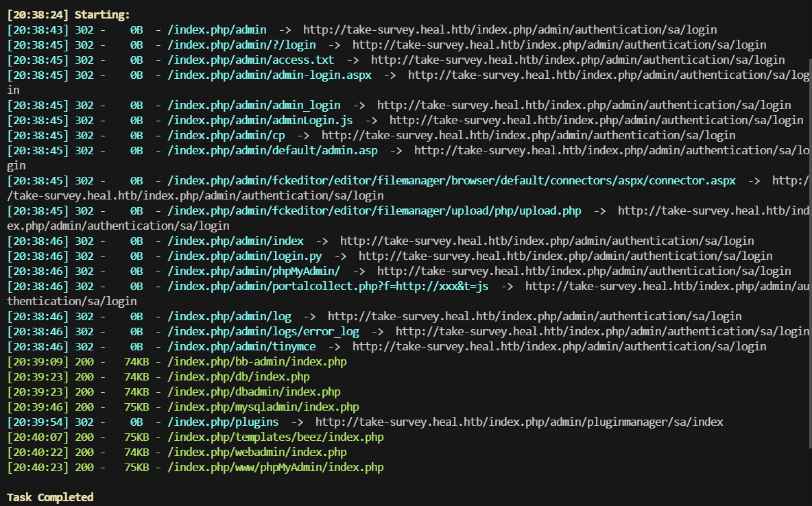Image resolution: width=812 pixels, height=506 pixels.
Task: Click the [20:38:24] timestamp
Action: click(x=38, y=14)
